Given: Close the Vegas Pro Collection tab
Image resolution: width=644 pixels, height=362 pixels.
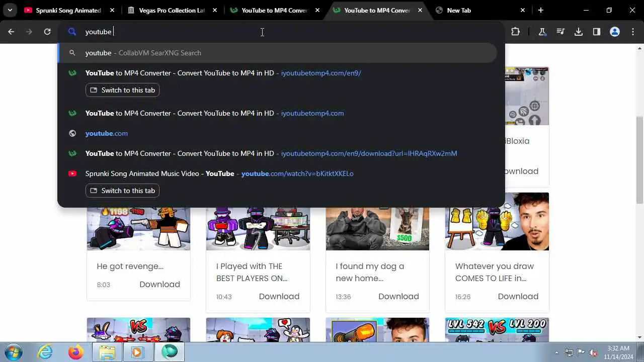Looking at the screenshot, I should click(215, 10).
